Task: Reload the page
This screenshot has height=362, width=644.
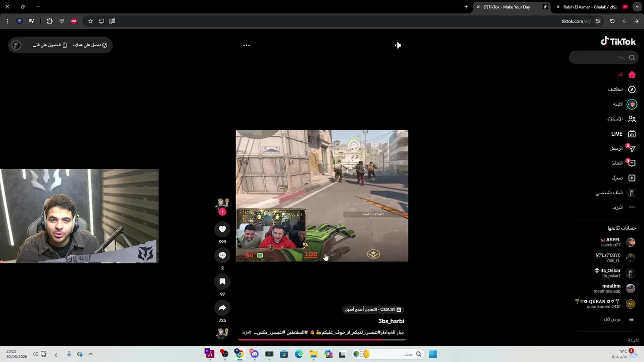Action: click(x=612, y=21)
